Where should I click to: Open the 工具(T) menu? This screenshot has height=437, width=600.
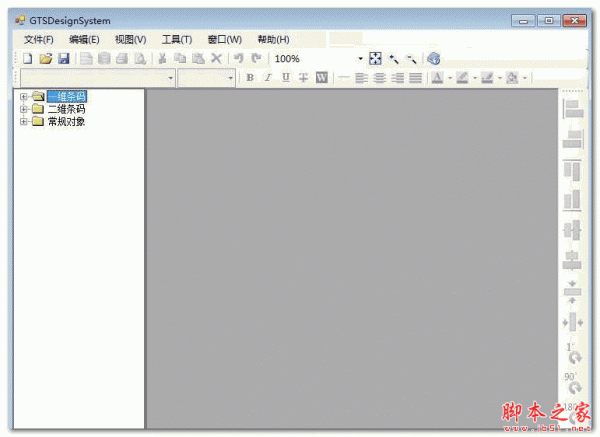coord(177,39)
